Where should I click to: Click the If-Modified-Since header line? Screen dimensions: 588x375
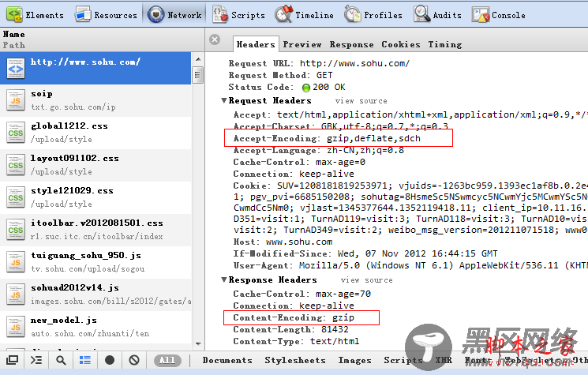coord(365,253)
